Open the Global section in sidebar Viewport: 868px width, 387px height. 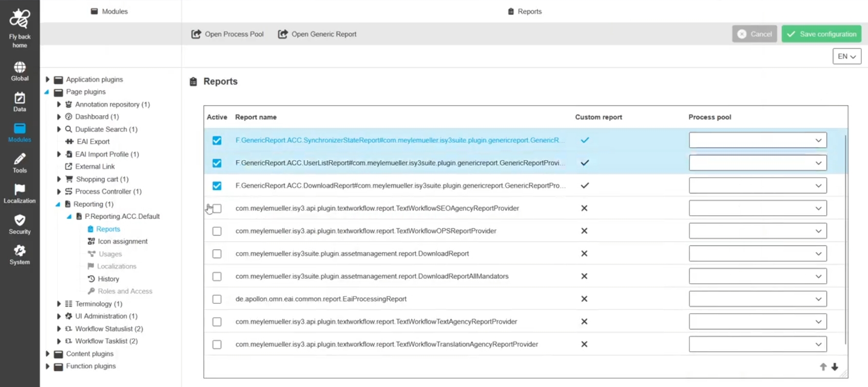[x=20, y=68]
